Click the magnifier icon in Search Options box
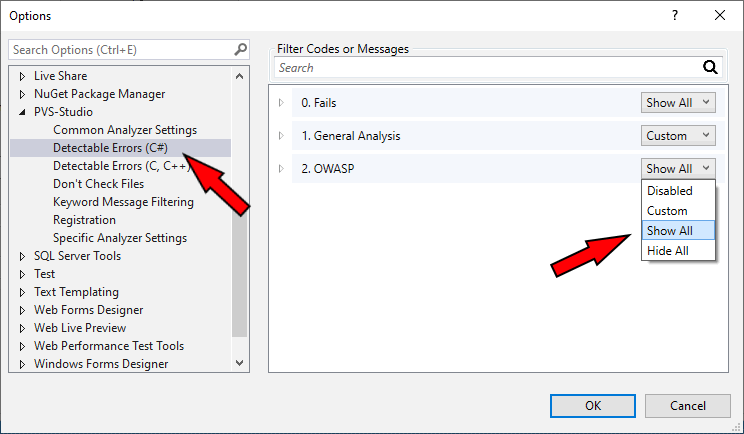The width and height of the screenshot is (744, 434). click(240, 49)
